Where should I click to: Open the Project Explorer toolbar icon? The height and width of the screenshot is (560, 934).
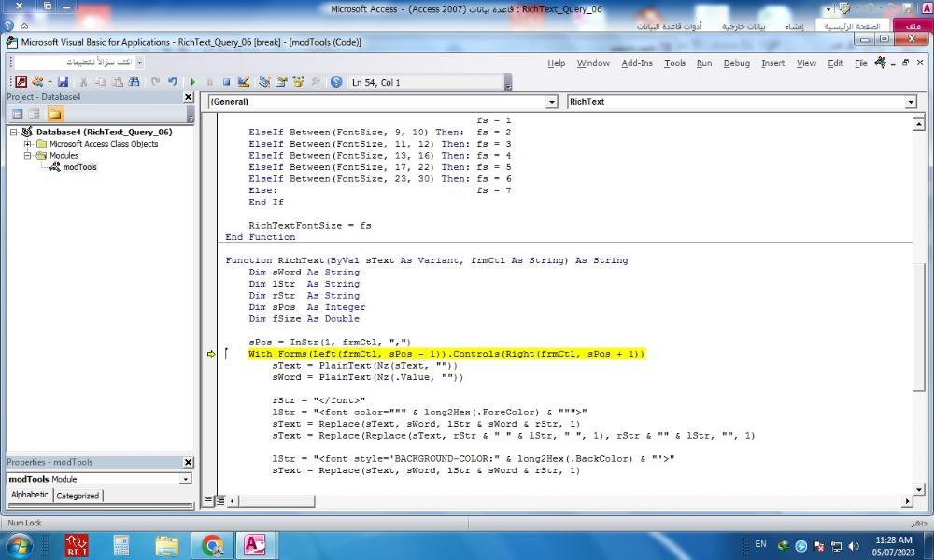(264, 82)
